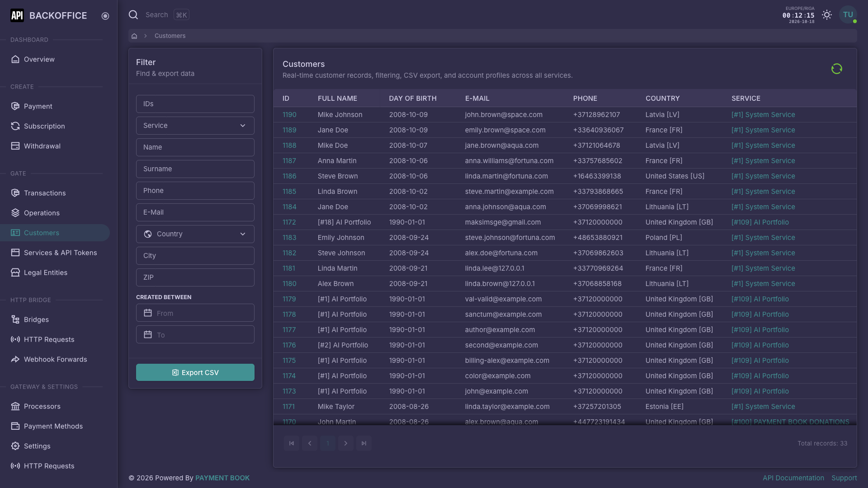Click the Support footer link
This screenshot has height=488, width=868.
pyautogui.click(x=844, y=478)
